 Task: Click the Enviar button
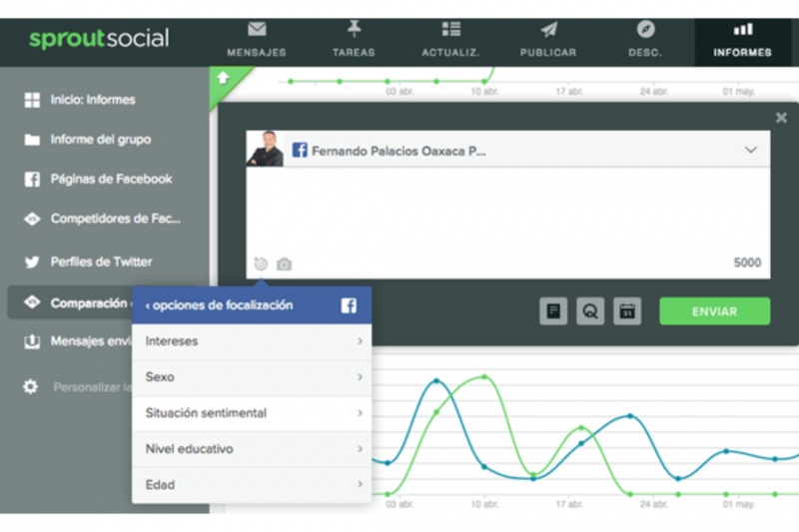[714, 311]
